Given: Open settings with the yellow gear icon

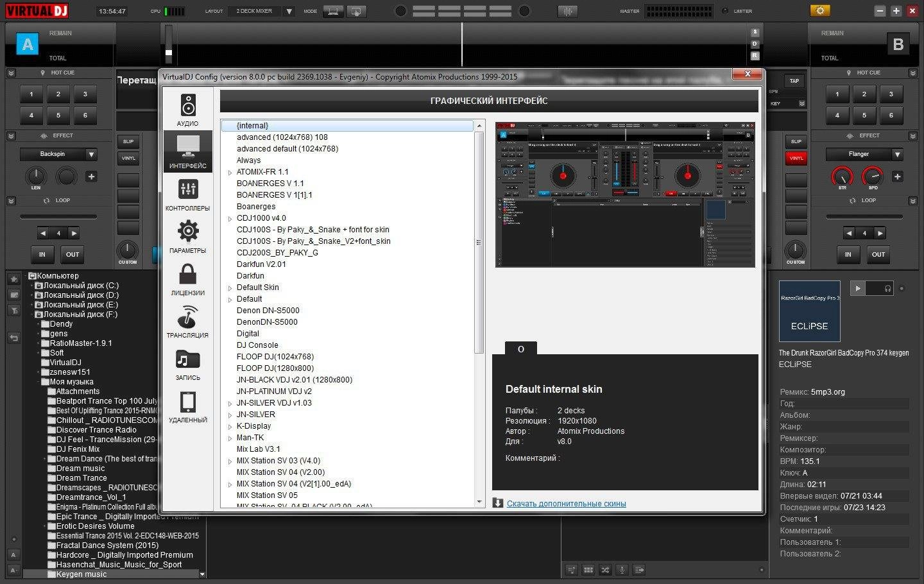Looking at the screenshot, I should click(x=820, y=10).
